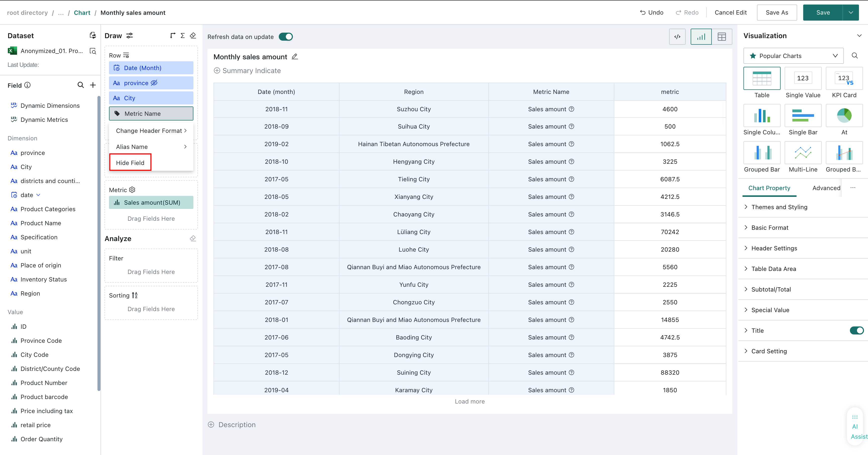Open the sigma aggregation icon in Draw
Screen dimensions: 868x455
(183, 36)
